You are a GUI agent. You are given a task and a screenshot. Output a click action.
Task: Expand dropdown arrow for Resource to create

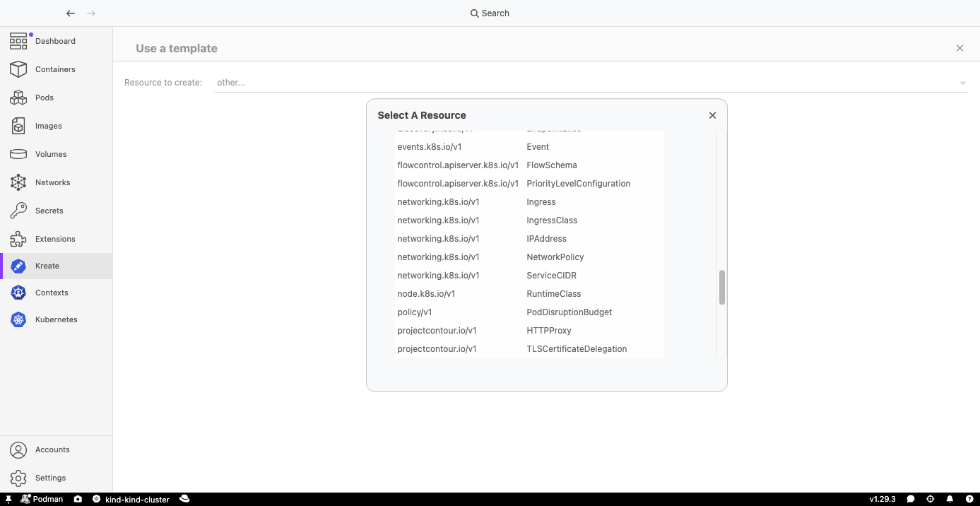pos(962,83)
